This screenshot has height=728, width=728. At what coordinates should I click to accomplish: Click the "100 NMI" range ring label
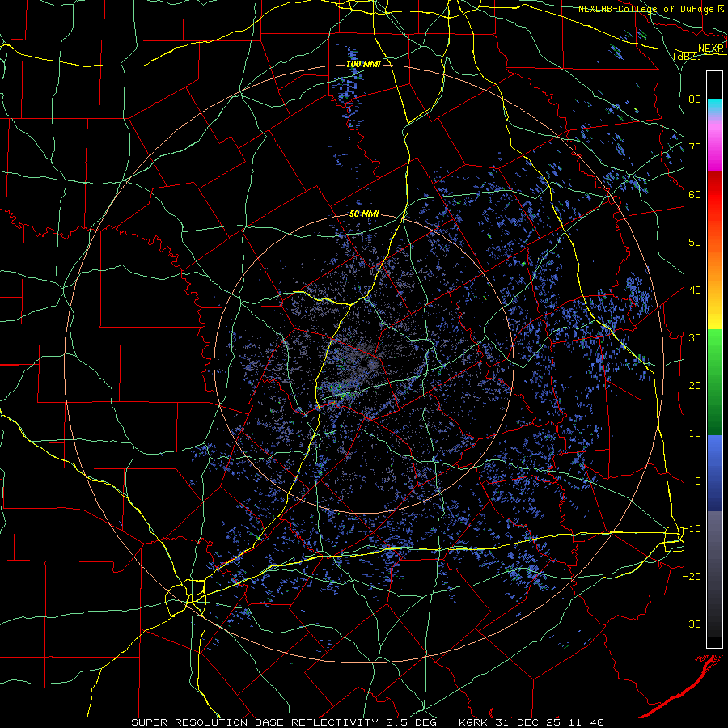(x=363, y=64)
